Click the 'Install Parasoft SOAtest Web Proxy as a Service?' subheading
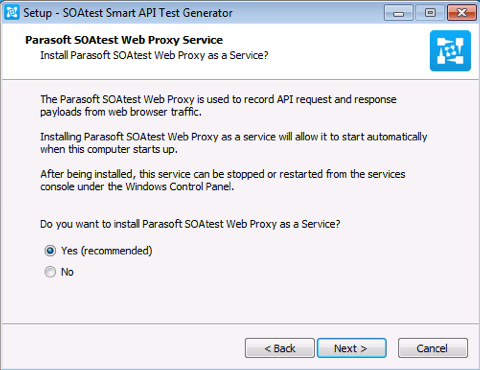 (x=154, y=55)
